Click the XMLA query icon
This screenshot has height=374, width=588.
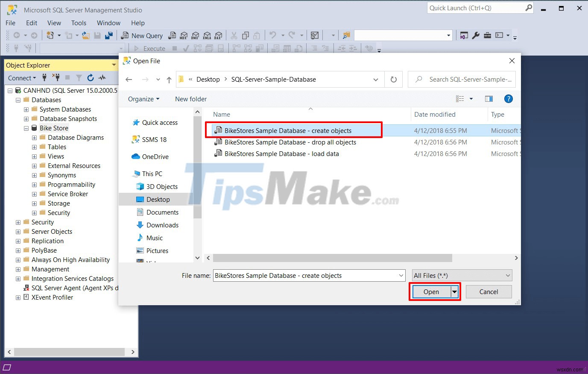207,35
